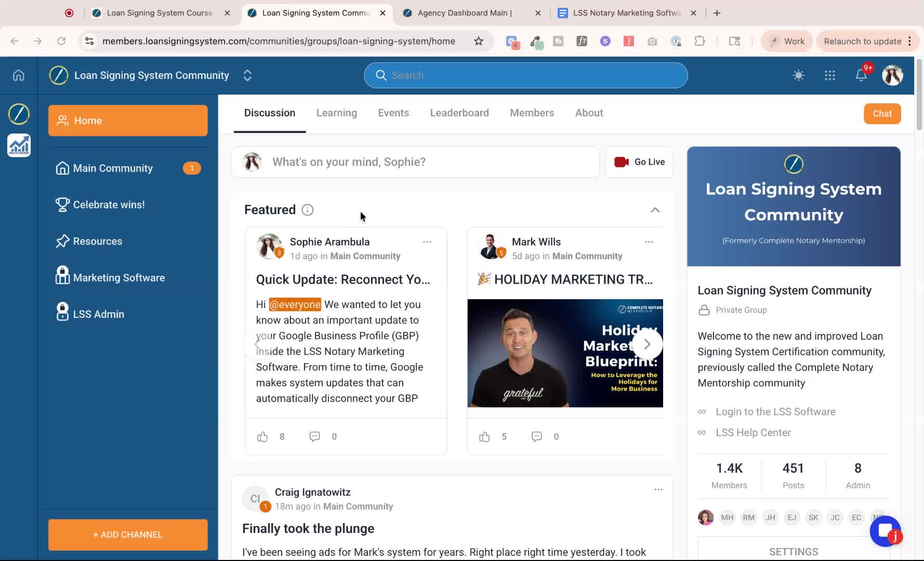Viewport: 924px width, 561px height.
Task: Switch to the Loan Signing System Course tab
Action: click(160, 13)
